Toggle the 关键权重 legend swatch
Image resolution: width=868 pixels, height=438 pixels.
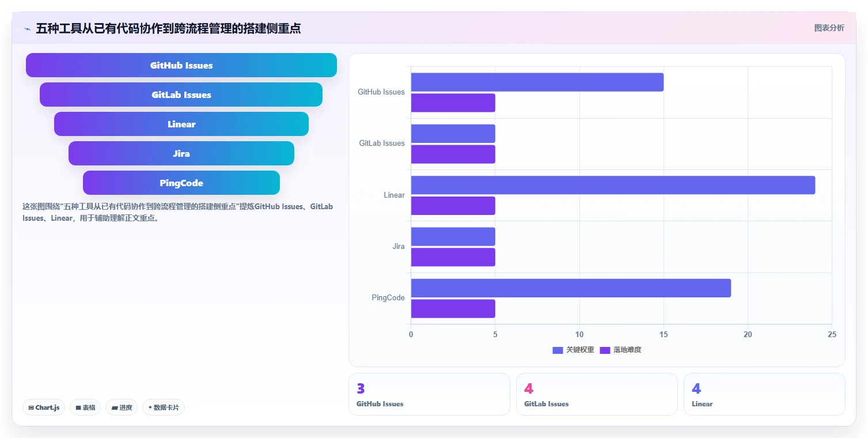tap(558, 350)
